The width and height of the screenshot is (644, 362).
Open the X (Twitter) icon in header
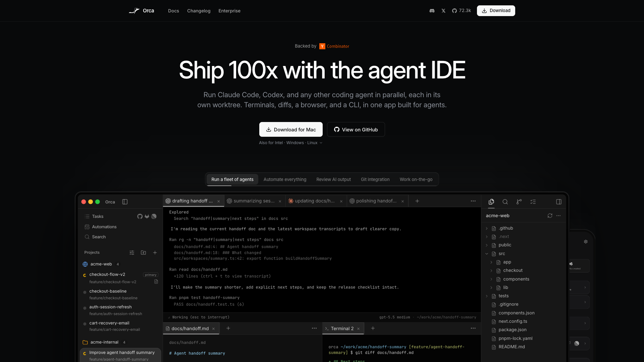443,11
